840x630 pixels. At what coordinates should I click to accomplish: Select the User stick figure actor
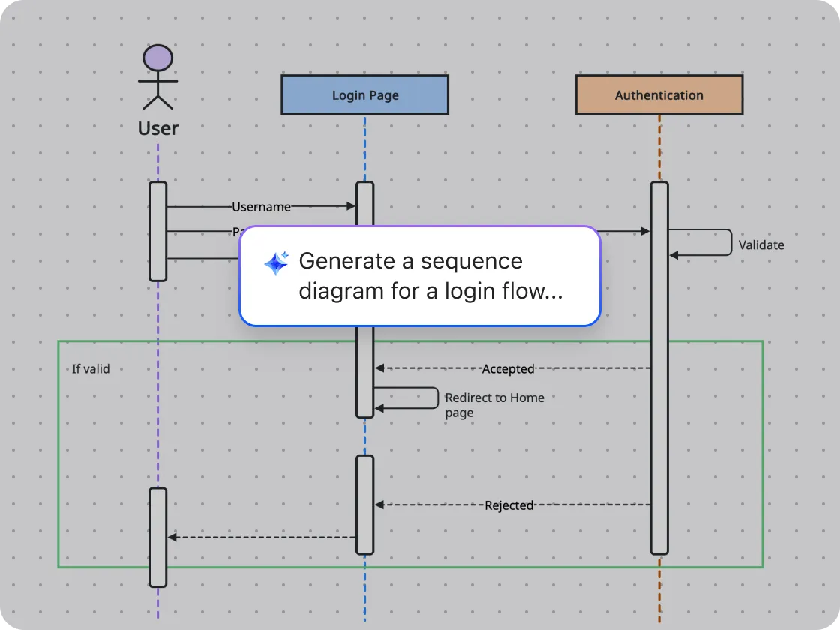pyautogui.click(x=157, y=77)
